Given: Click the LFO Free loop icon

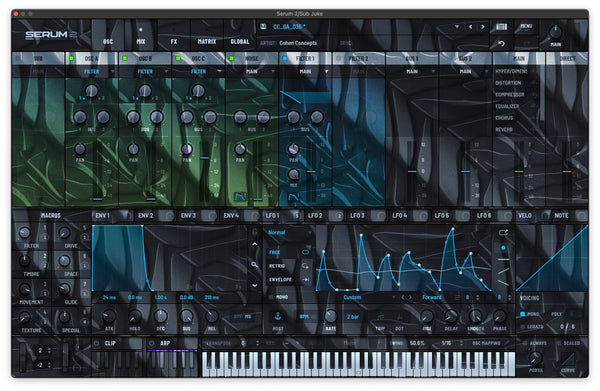Looking at the screenshot, I should tap(305, 252).
